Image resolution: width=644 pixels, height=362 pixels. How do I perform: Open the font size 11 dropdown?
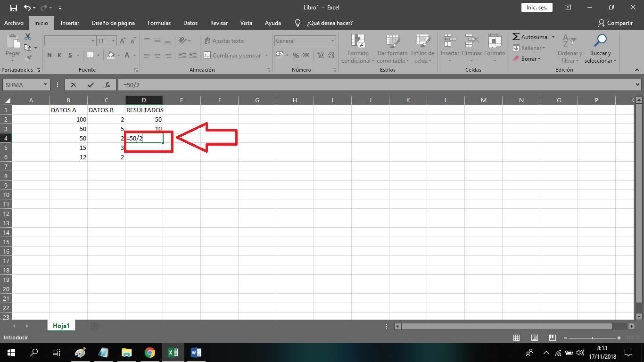coord(113,41)
